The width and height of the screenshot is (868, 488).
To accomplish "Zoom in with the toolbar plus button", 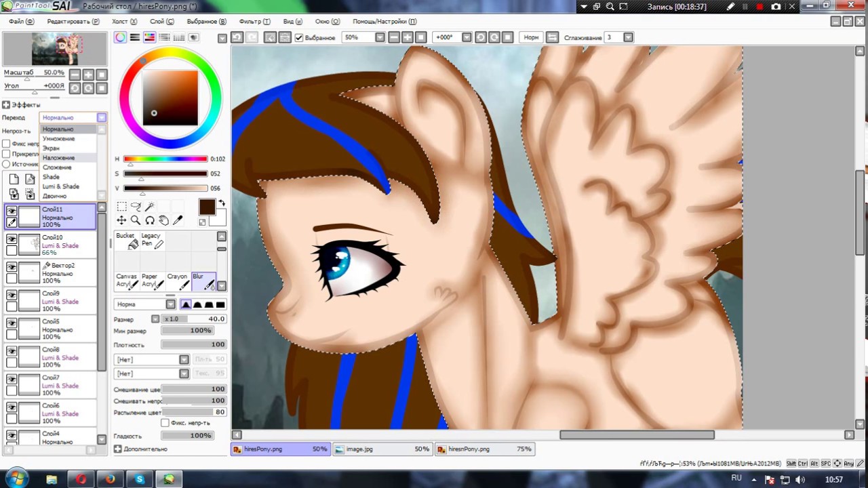I will coord(408,37).
